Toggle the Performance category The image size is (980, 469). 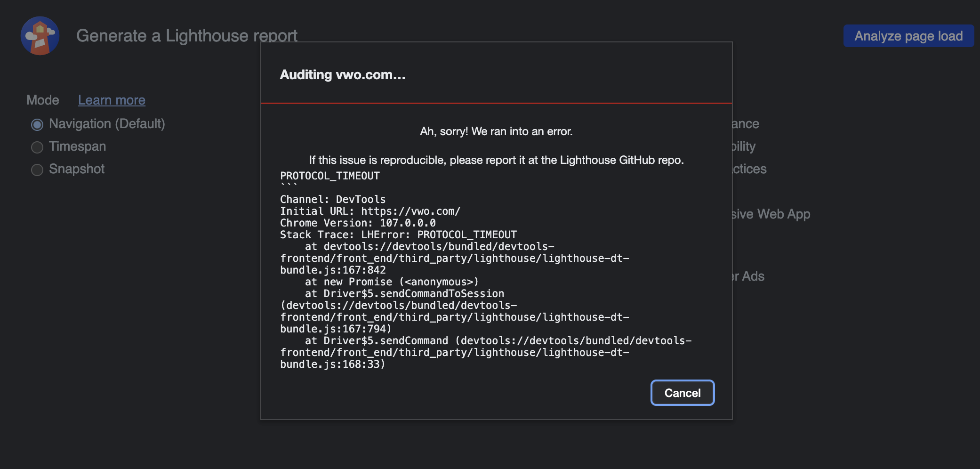pos(745,123)
